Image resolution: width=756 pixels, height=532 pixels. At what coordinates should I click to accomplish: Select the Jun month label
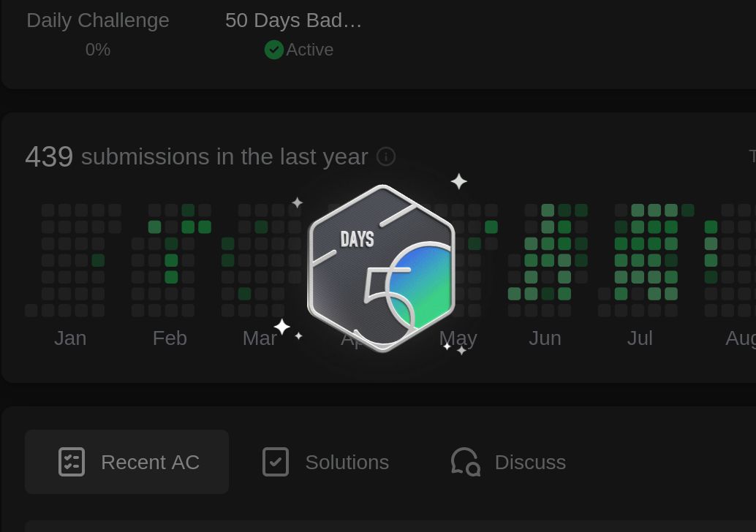[545, 338]
